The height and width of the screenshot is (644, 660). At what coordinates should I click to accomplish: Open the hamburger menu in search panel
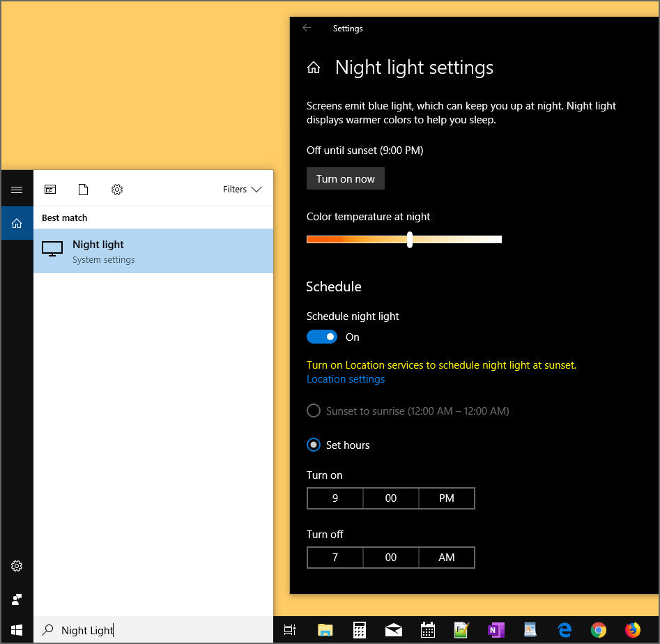click(x=17, y=190)
